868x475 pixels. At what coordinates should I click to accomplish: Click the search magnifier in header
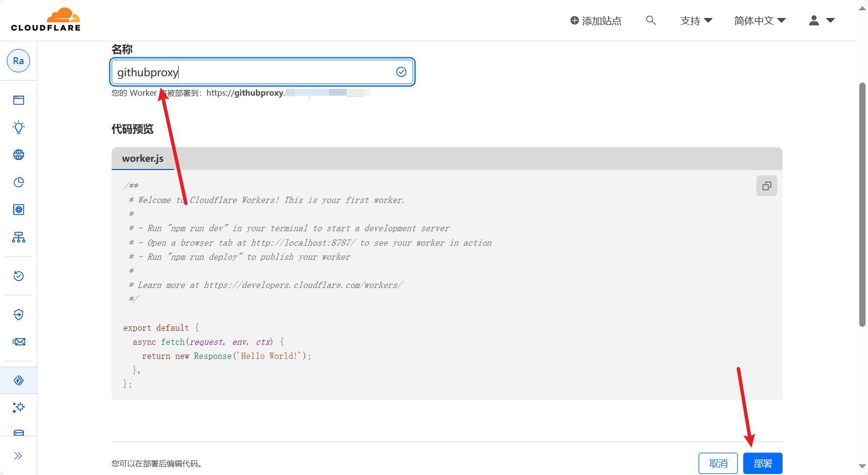pyautogui.click(x=651, y=20)
